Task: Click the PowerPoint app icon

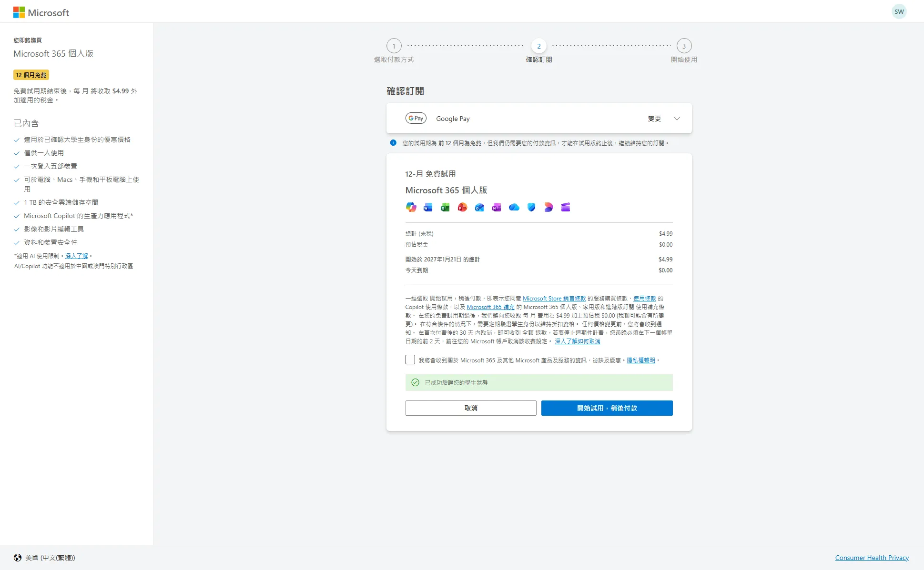Action: pos(462,207)
